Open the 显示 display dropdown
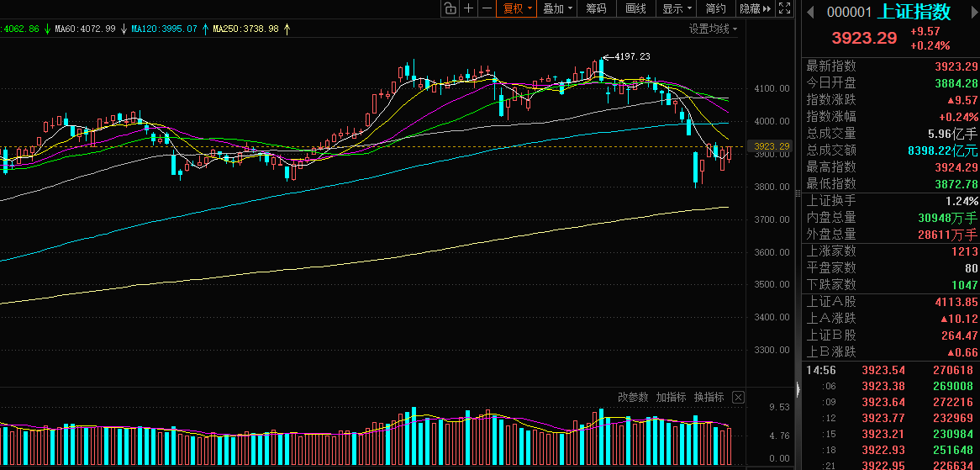This screenshot has width=980, height=470. pyautogui.click(x=677, y=8)
